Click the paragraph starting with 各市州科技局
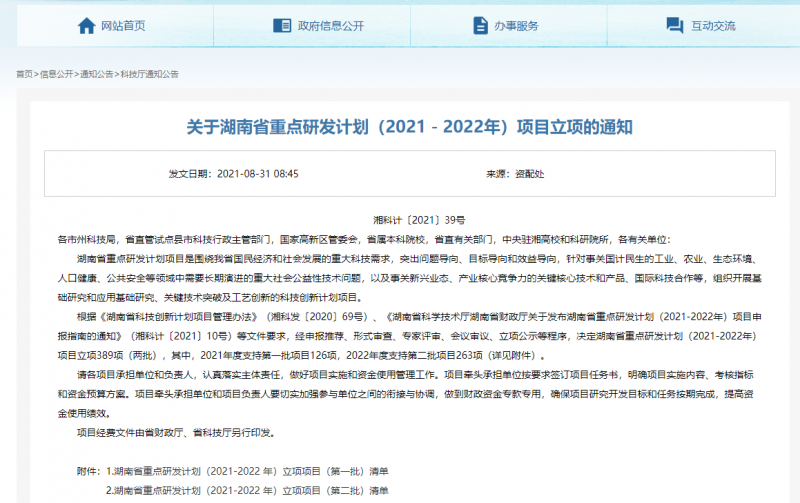Viewport: 800px width, 503px height. [x=365, y=240]
